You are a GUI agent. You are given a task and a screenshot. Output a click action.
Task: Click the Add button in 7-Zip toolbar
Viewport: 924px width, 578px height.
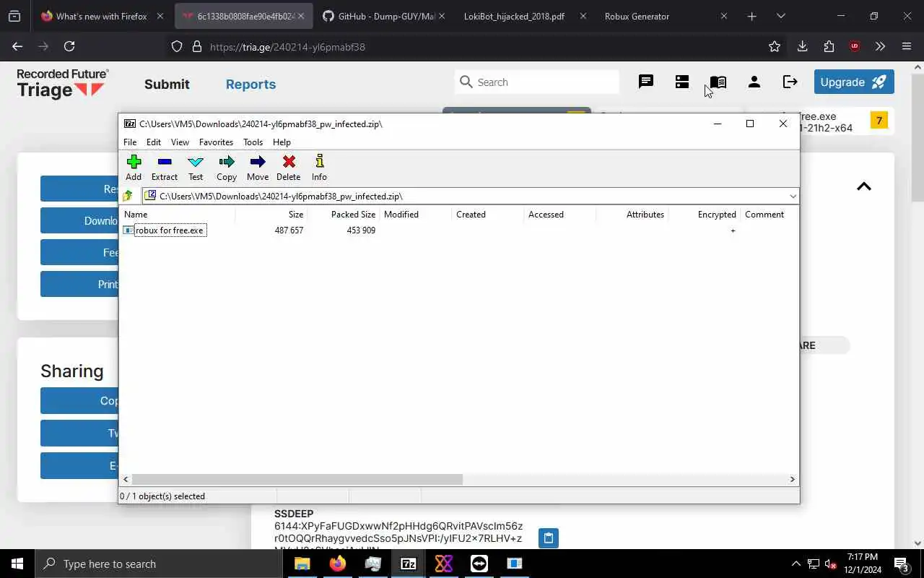(x=134, y=168)
